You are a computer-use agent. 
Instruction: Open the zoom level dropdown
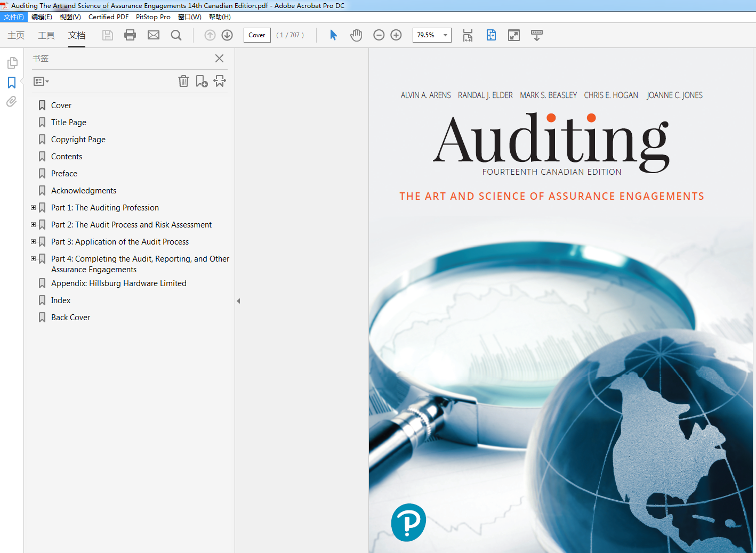pos(445,35)
